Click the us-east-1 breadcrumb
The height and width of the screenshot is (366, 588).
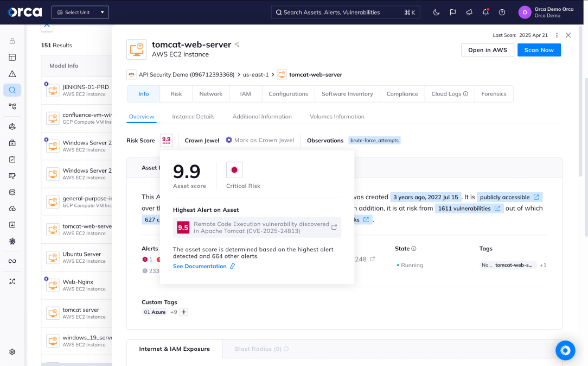pyautogui.click(x=255, y=75)
